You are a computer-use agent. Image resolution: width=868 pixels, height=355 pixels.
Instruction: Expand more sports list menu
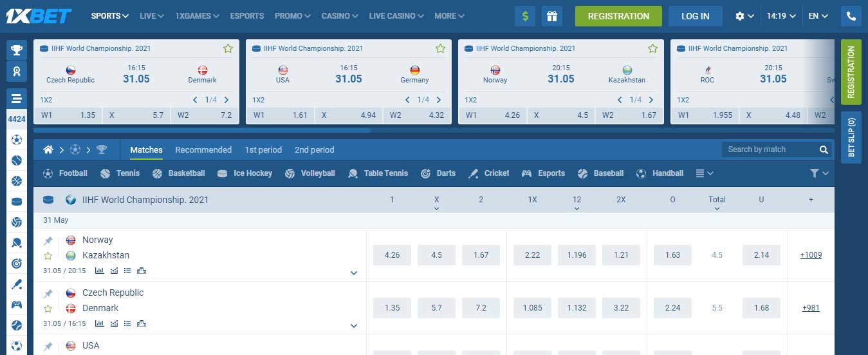705,173
